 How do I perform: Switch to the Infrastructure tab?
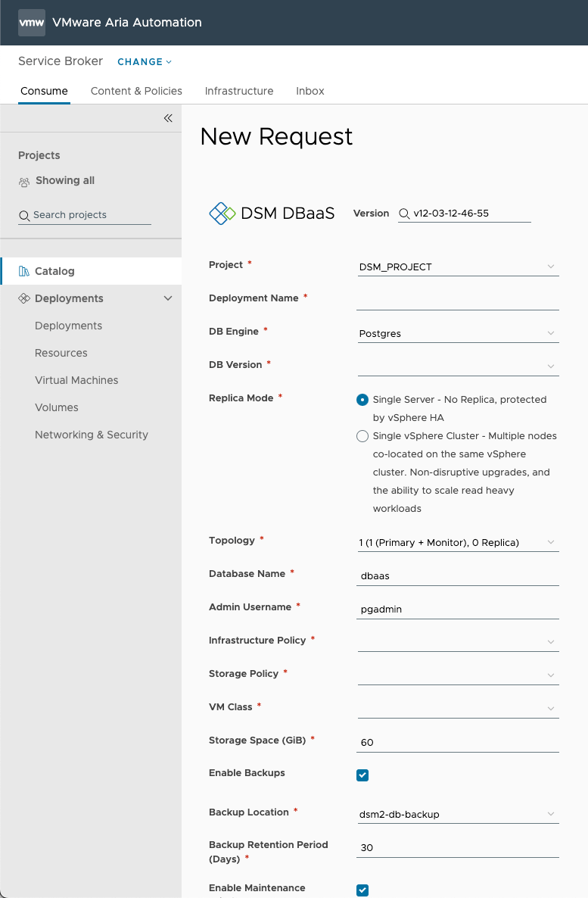pyautogui.click(x=238, y=91)
